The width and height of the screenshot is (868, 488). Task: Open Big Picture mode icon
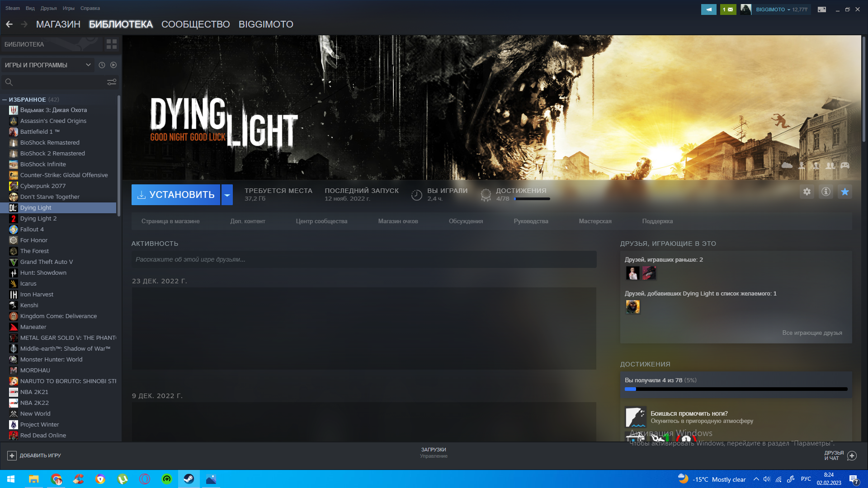coord(822,9)
